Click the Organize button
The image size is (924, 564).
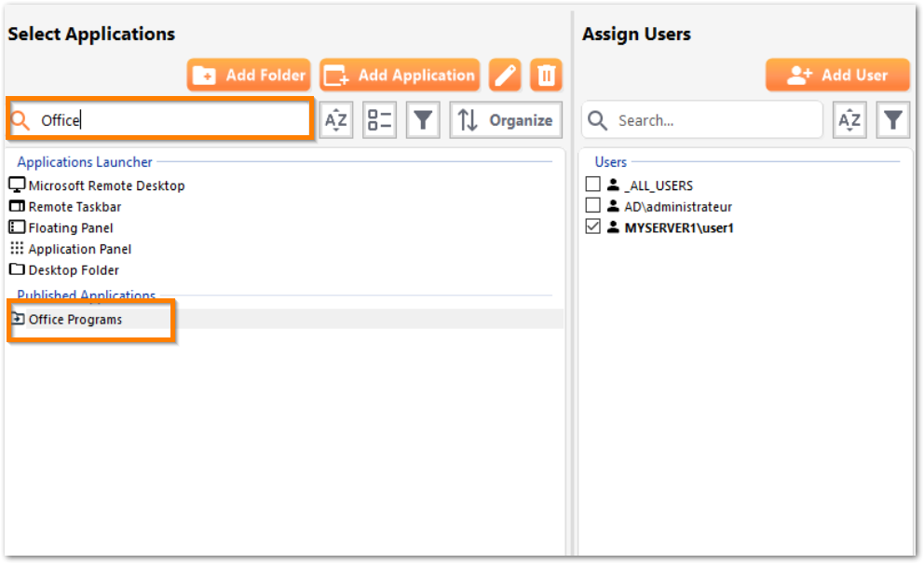pyautogui.click(x=506, y=119)
